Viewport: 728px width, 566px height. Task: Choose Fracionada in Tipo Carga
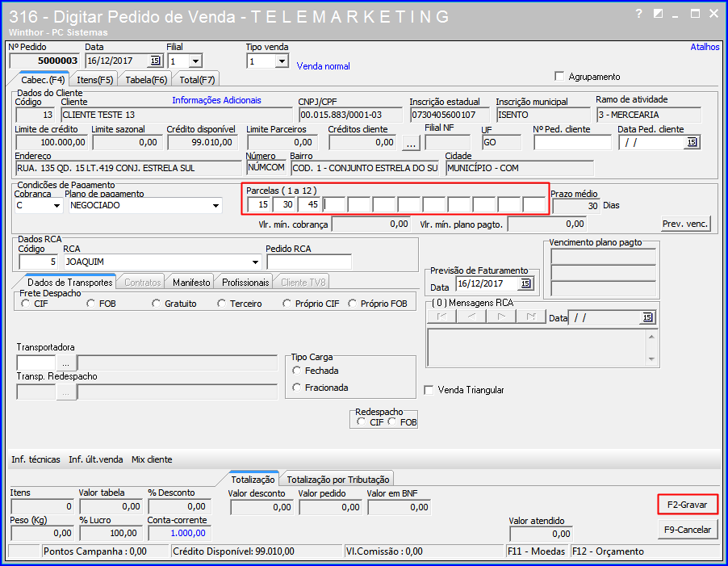point(297,388)
